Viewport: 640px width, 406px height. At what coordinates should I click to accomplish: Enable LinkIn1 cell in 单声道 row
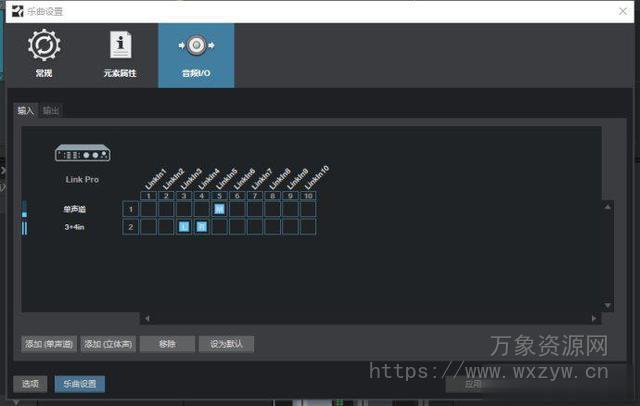(149, 209)
